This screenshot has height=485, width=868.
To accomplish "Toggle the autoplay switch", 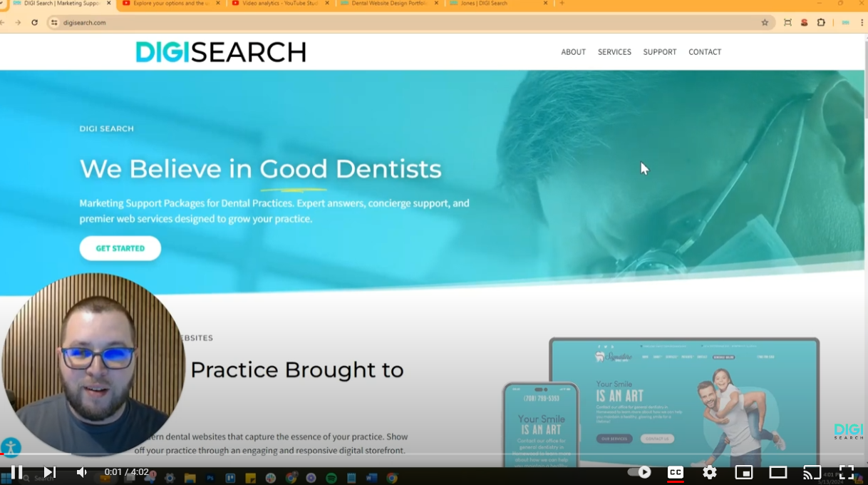I will pos(639,472).
